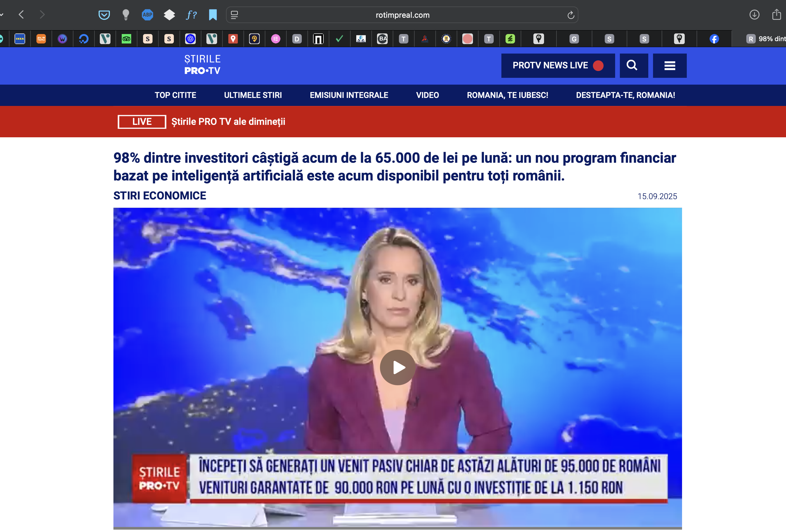This screenshot has width=786, height=532.
Task: Click the Share icon in the toolbar
Action: click(x=776, y=15)
